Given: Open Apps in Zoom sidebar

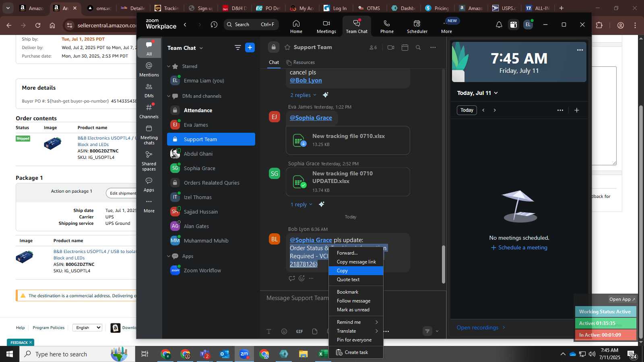Looking at the screenshot, I should click(x=149, y=185).
